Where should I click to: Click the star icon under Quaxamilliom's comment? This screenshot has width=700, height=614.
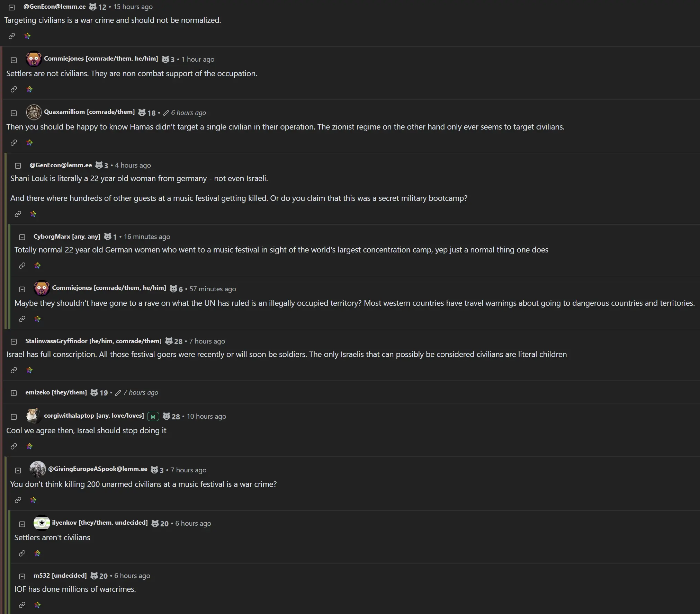click(x=29, y=143)
